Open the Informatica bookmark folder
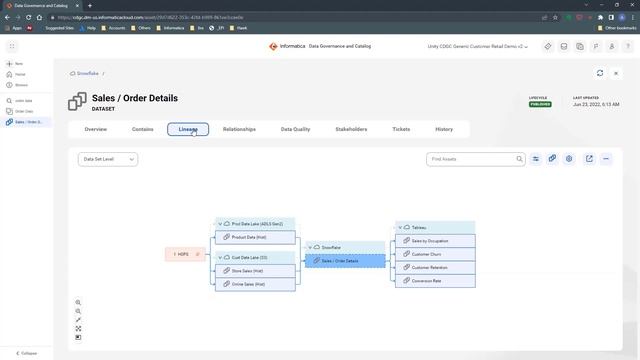The width and height of the screenshot is (640, 360). 170,28
